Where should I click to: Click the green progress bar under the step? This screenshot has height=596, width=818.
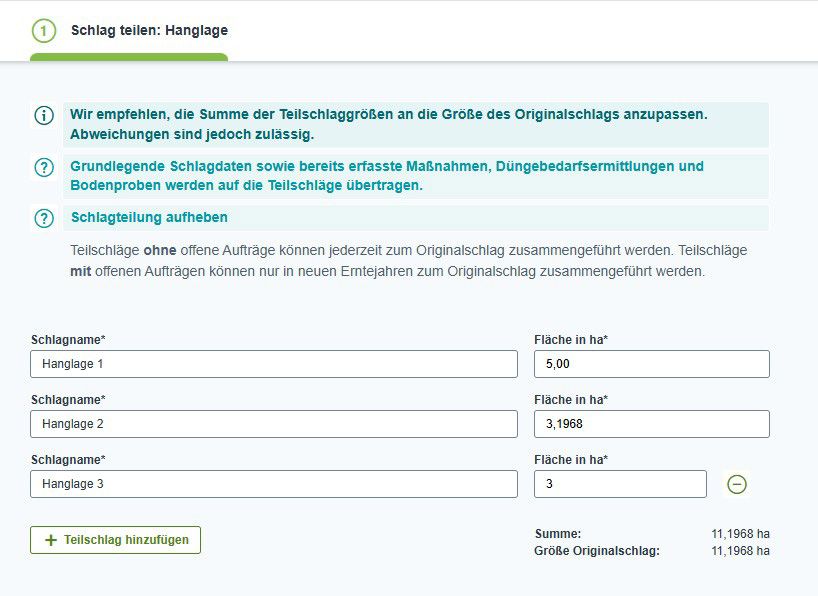[x=129, y=57]
